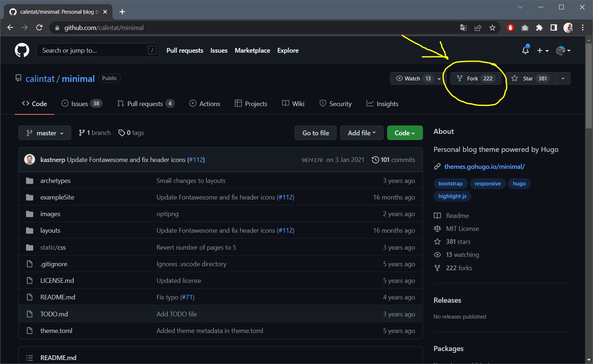Viewport: 593px width, 364px height.
Task: Click Pull requests in the top navigation bar
Action: [185, 51]
